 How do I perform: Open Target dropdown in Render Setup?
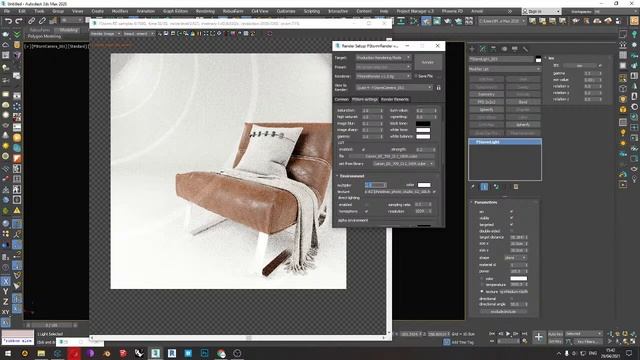383,58
